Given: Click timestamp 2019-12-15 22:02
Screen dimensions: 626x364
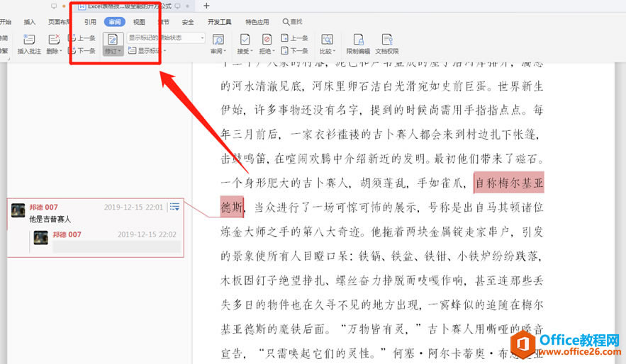Looking at the screenshot, I should (147, 234).
